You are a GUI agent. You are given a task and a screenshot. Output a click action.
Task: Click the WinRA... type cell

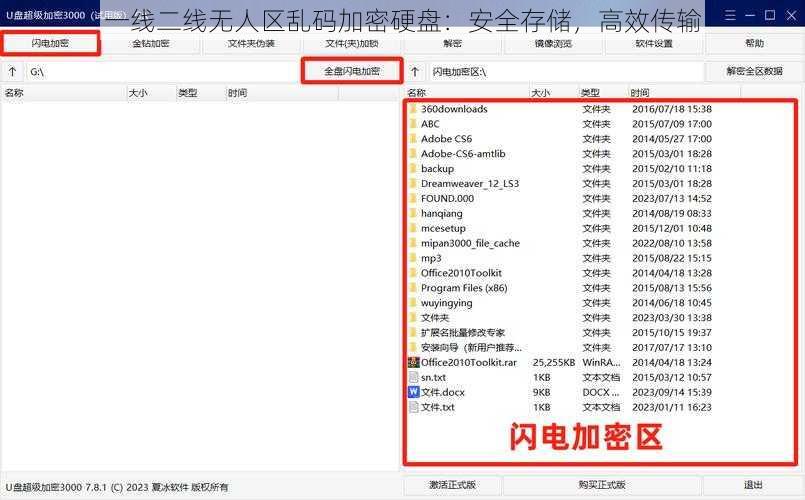coord(601,362)
